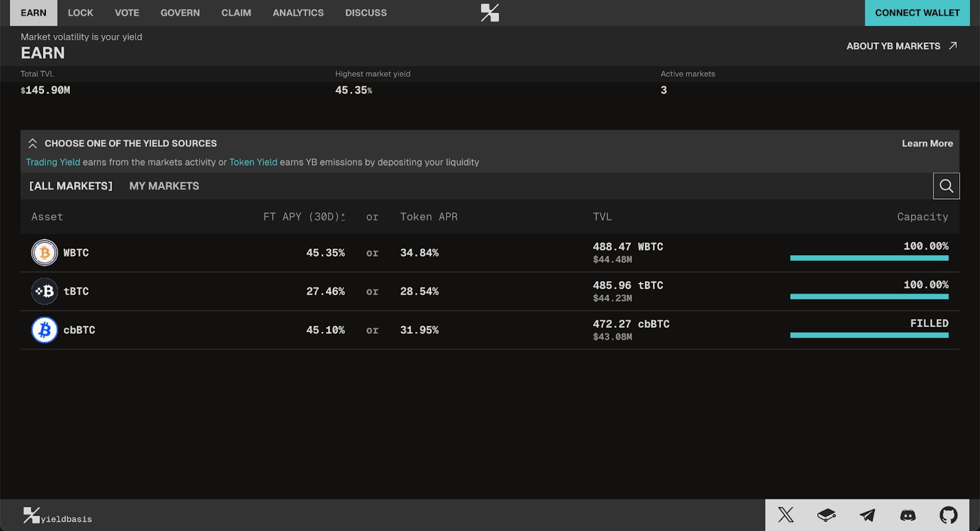Open the X (Twitter) social icon

pyautogui.click(x=786, y=514)
